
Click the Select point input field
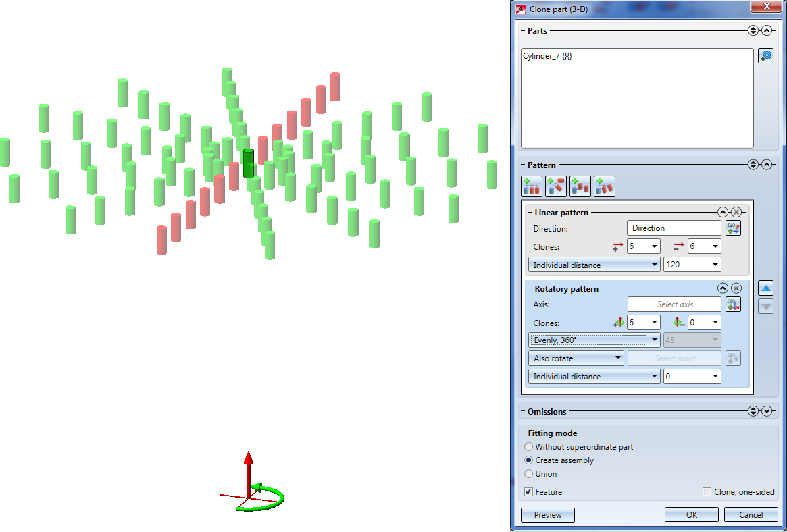pos(674,358)
